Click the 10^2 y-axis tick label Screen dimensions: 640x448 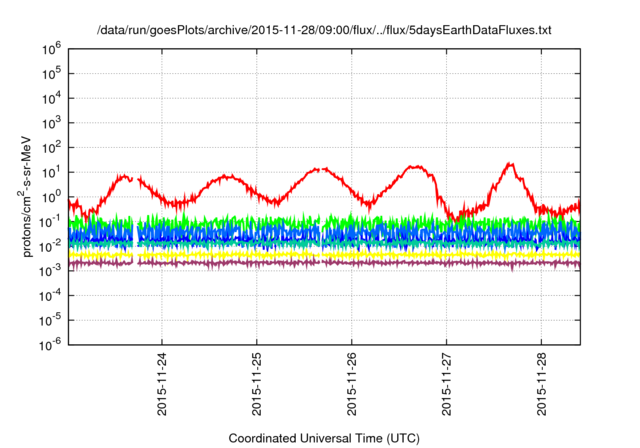[x=51, y=147]
